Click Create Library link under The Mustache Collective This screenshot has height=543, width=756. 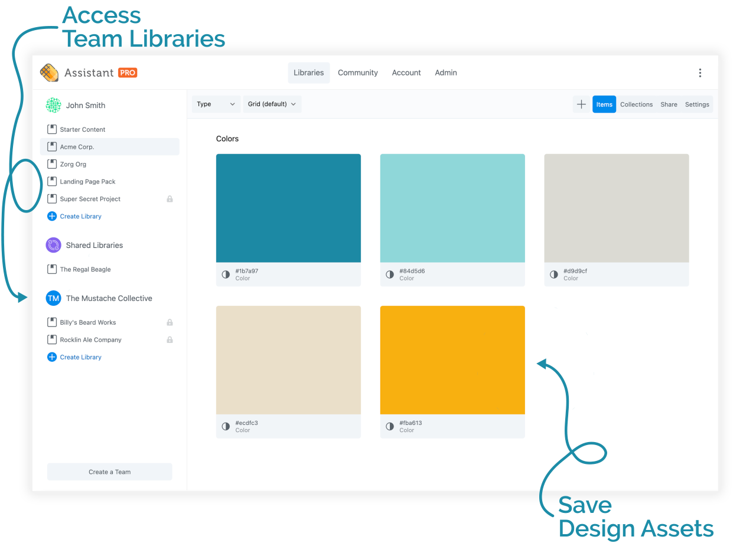pos(81,357)
